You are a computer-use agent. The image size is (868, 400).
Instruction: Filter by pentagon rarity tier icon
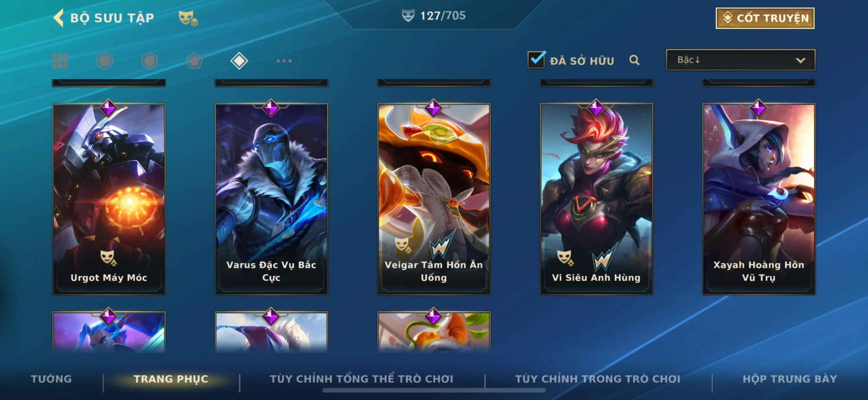coord(194,61)
